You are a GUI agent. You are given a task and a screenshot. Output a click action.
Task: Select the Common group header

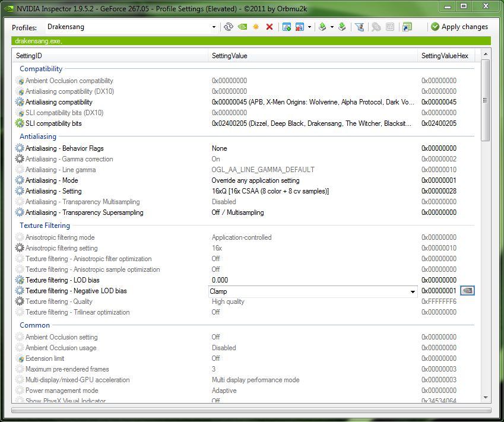(x=34, y=325)
